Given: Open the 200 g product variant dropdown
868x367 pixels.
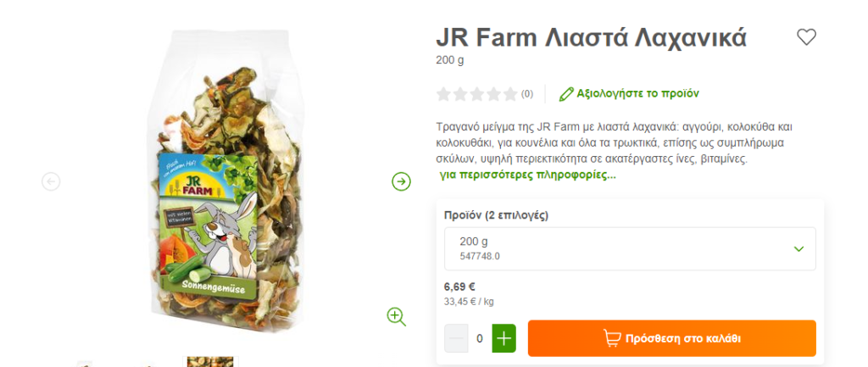Looking at the screenshot, I should click(x=630, y=248).
